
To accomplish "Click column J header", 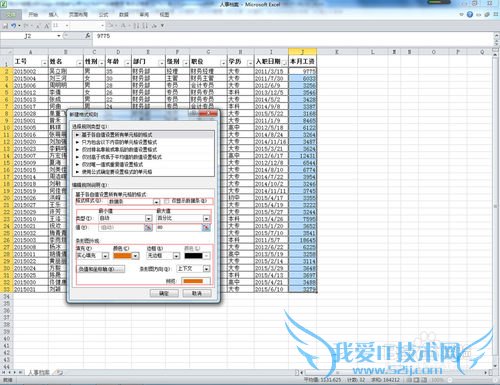I will tap(302, 52).
